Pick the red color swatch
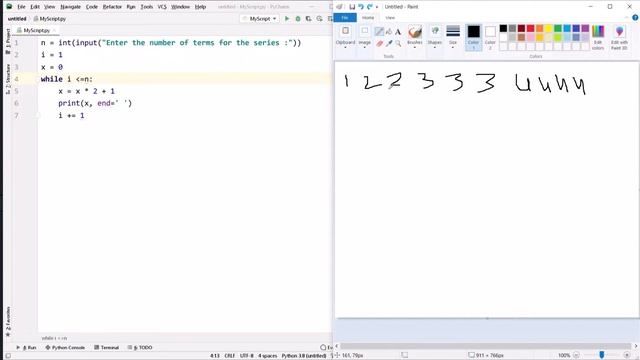 pos(531,28)
